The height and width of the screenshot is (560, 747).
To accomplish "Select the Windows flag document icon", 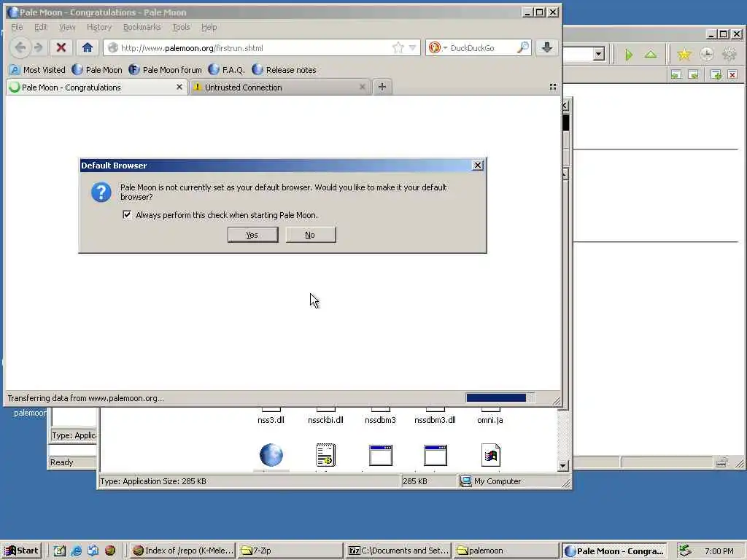I will point(491,455).
